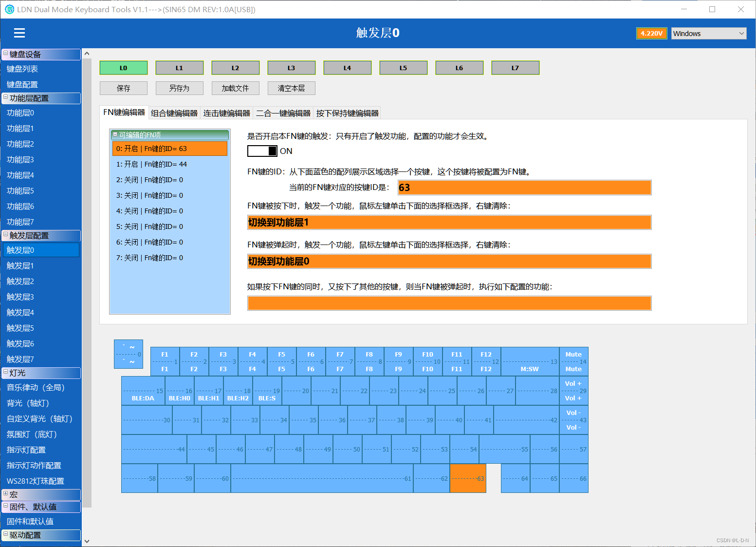Select FN item 1: 开启 Fn键的ID= 44
This screenshot has width=756, height=547.
tap(170, 164)
